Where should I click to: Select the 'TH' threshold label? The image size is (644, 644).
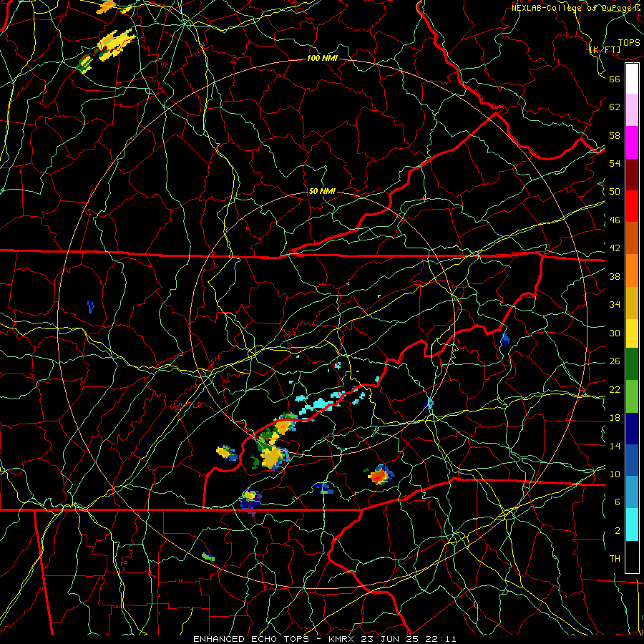tap(615, 559)
